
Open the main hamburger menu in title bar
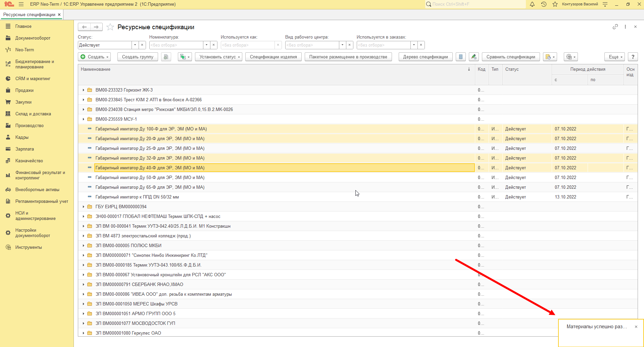click(x=21, y=4)
